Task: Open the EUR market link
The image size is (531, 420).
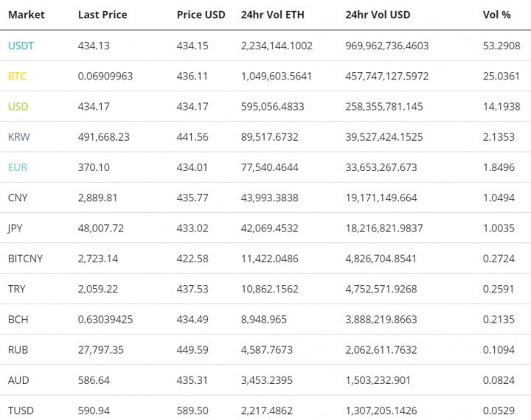Action: pyautogui.click(x=18, y=167)
